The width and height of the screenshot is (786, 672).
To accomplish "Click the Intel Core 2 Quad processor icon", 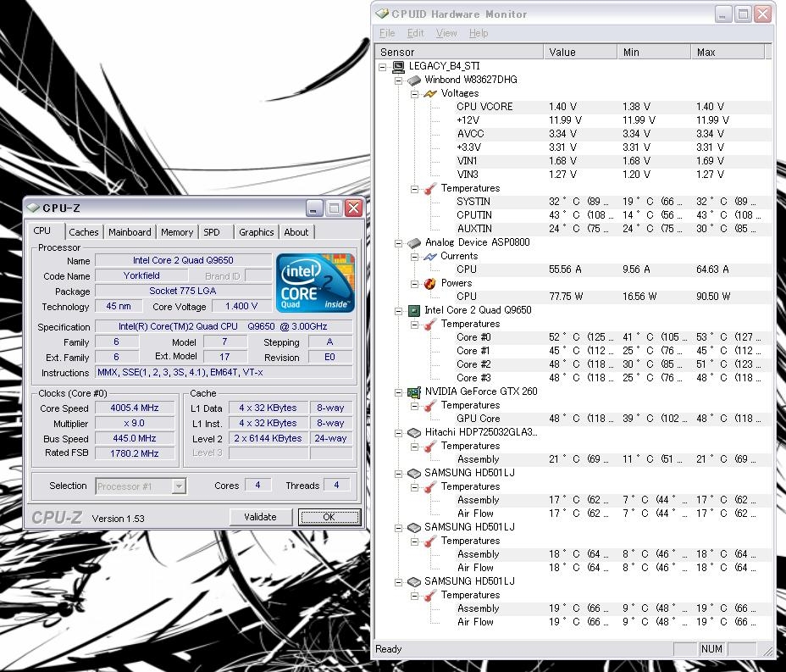I will click(414, 310).
